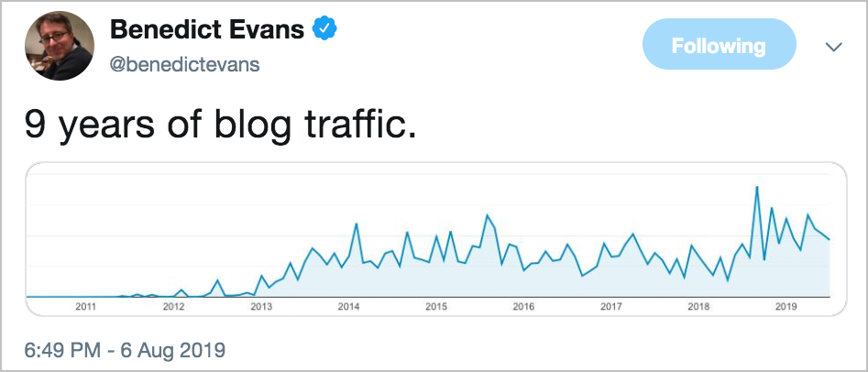Open the Benedict Evans display name
This screenshot has height=372, width=868.
click(207, 28)
